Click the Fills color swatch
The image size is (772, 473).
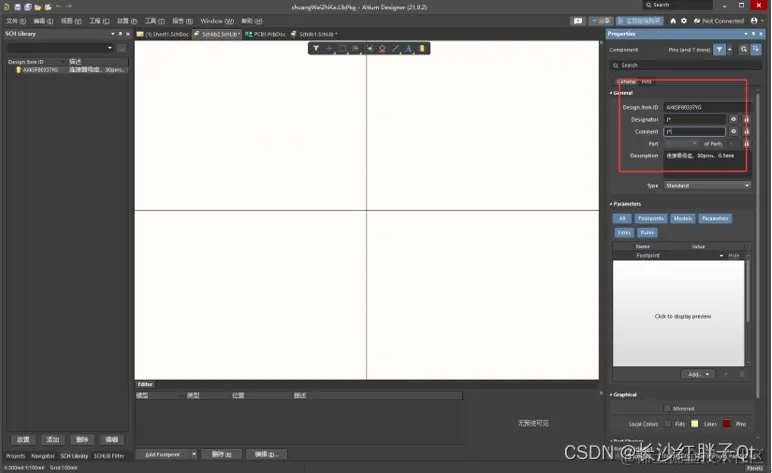click(695, 424)
